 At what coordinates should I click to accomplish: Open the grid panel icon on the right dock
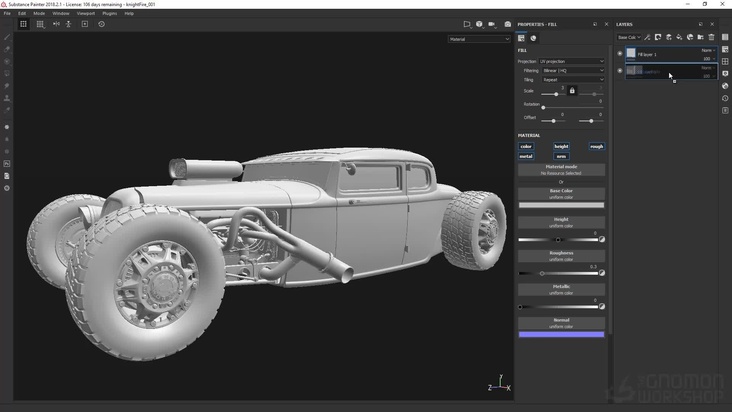(725, 62)
